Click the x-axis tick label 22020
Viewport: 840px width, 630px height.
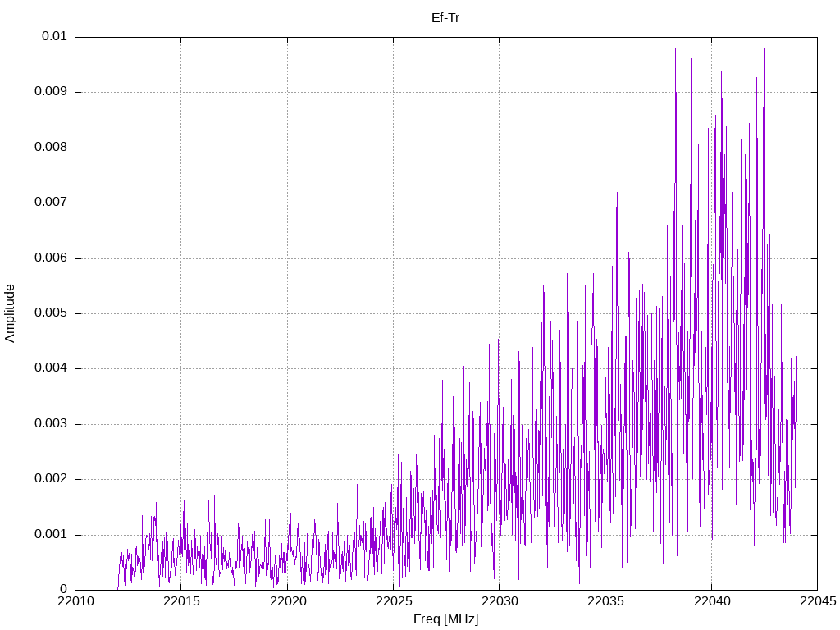click(x=288, y=601)
